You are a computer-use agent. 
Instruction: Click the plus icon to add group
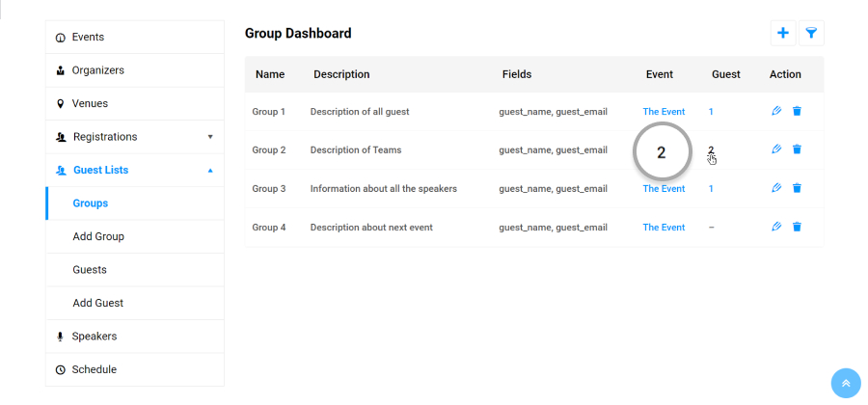783,33
